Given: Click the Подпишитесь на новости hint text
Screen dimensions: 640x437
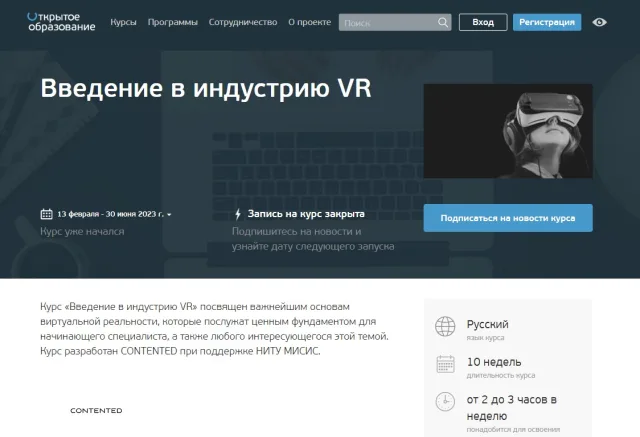Looking at the screenshot, I should tap(313, 239).
